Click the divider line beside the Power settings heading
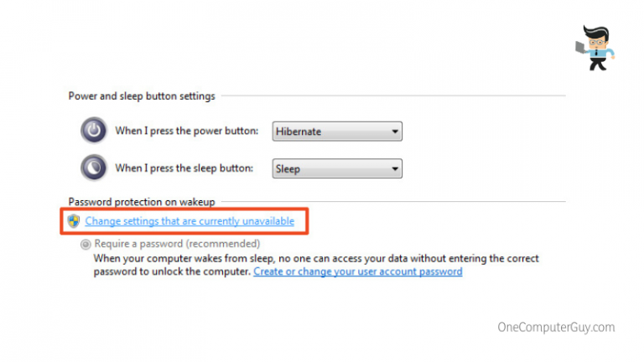This screenshot has width=644, height=362. [390, 96]
